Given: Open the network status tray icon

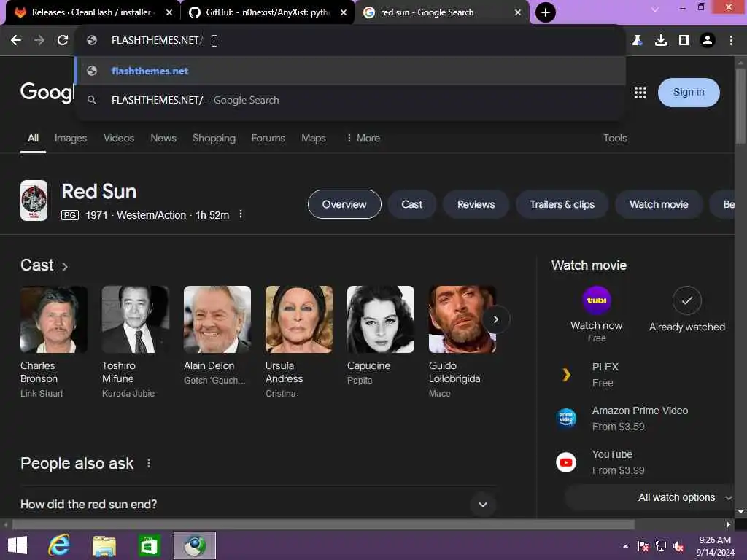Looking at the screenshot, I should (x=661, y=546).
